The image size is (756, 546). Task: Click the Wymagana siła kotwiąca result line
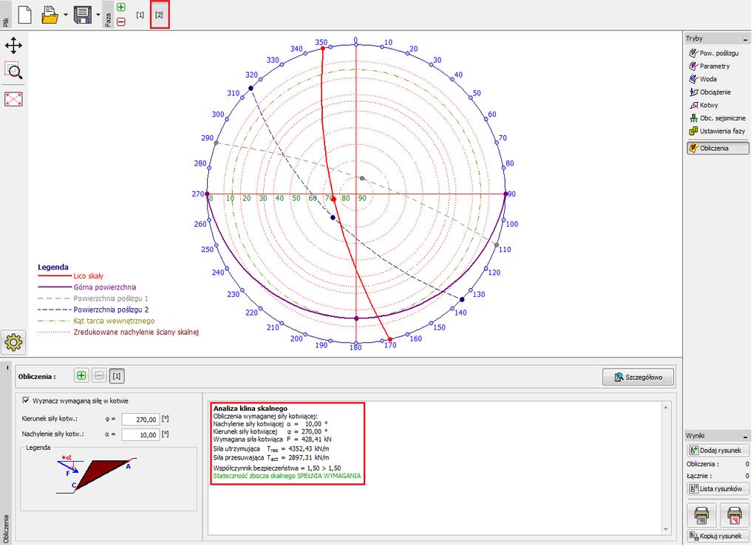tap(273, 440)
